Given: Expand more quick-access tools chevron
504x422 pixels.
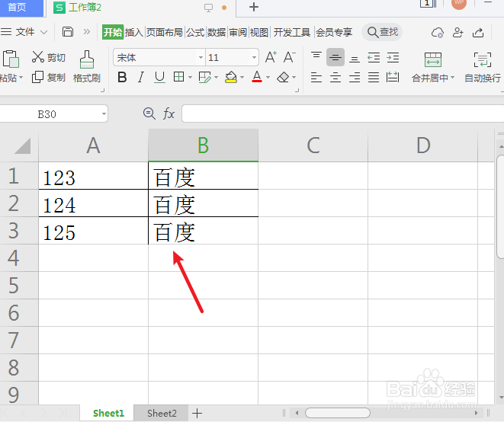Looking at the screenshot, I should pos(86,32).
